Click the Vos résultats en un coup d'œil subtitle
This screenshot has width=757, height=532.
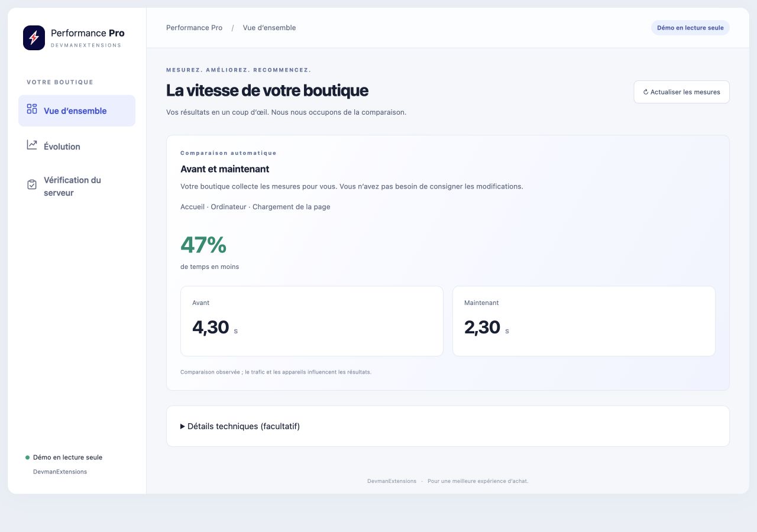286,112
